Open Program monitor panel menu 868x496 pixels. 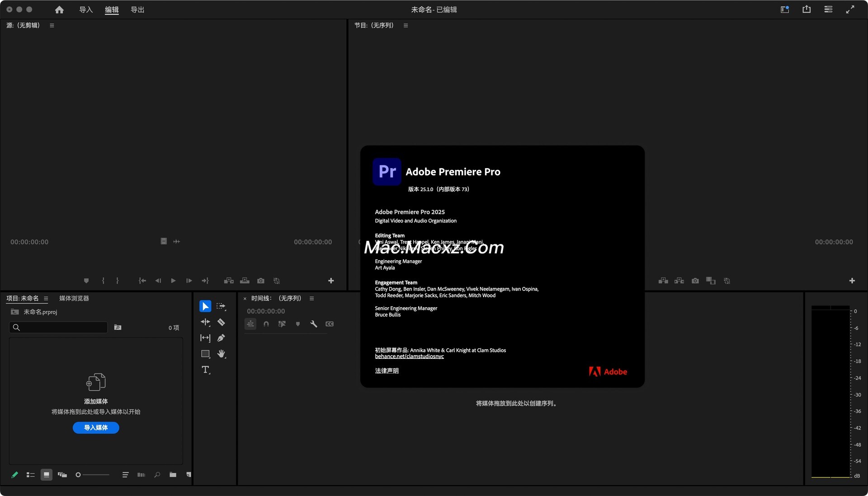406,26
